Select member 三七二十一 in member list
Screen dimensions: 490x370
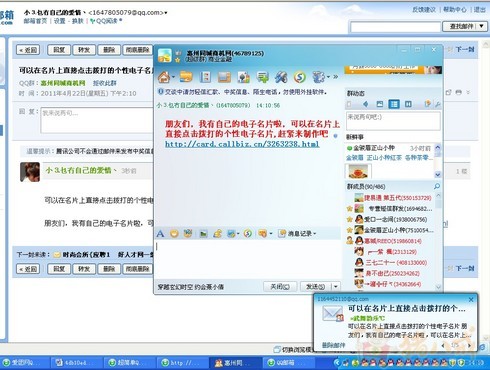[396, 263]
